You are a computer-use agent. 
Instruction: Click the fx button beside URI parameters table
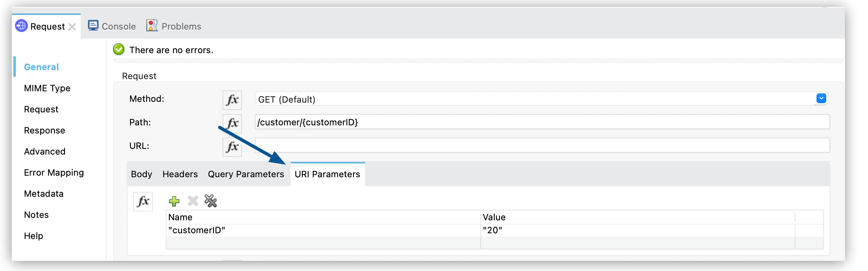[x=143, y=201]
